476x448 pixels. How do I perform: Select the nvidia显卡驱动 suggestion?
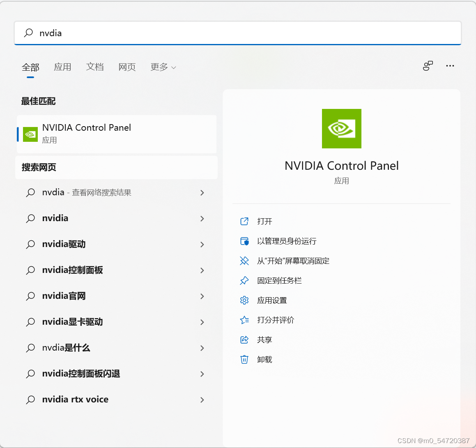[117, 322]
